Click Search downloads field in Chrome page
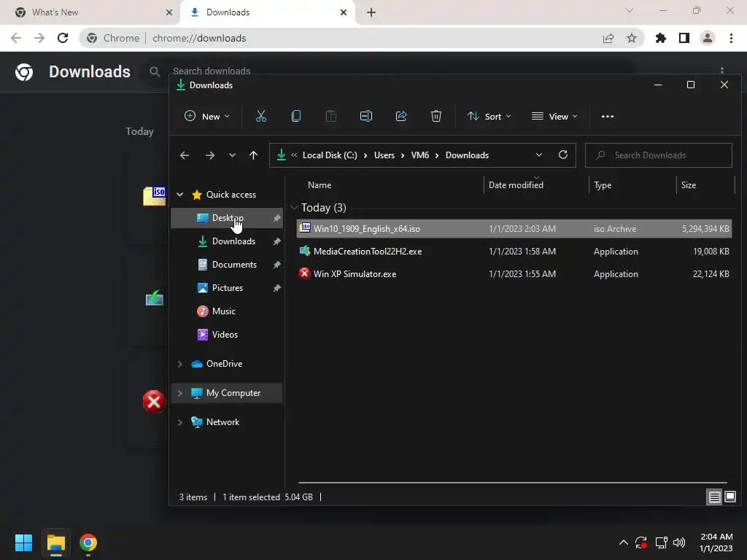 click(212, 71)
